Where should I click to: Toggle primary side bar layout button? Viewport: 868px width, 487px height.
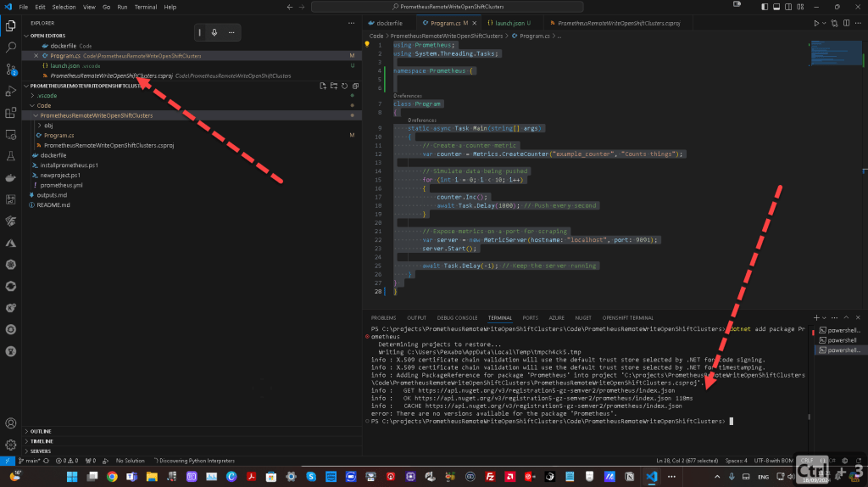click(x=765, y=7)
